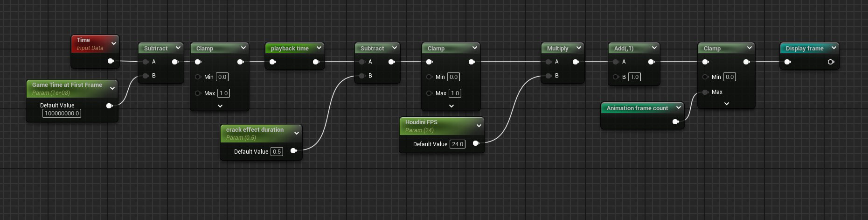Viewport: 868px width, 220px height.
Task: Select the playback time node title
Action: 290,48
